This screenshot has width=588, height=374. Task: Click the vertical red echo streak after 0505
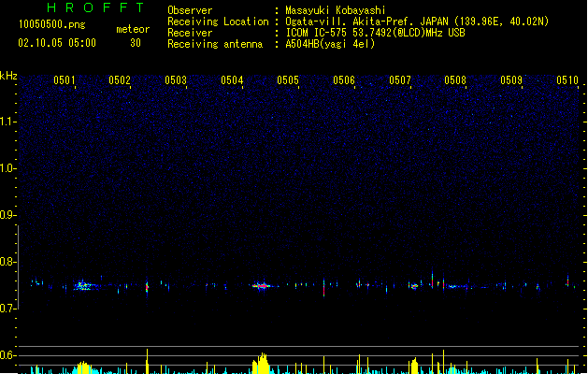tap(324, 288)
